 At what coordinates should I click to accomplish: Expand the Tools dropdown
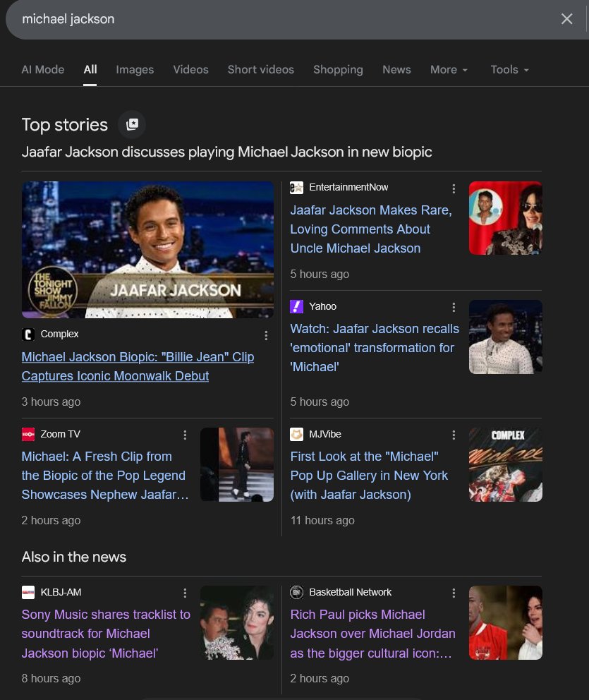pyautogui.click(x=509, y=70)
